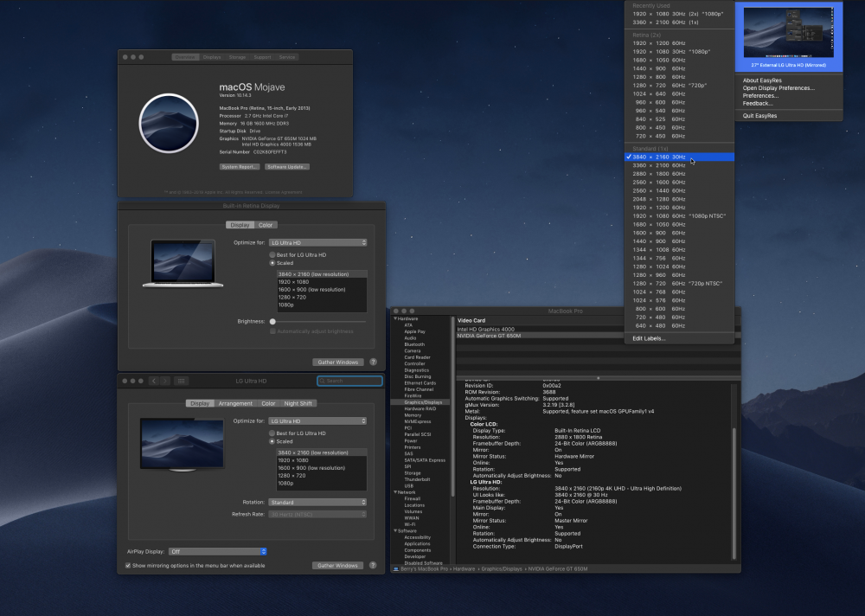
Task: Click the MacBook laptop image in Built-in Retina Display
Action: click(183, 263)
